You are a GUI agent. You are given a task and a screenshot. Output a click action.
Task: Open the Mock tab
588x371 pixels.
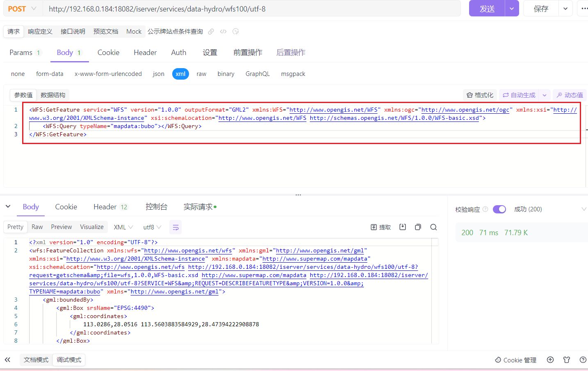click(134, 31)
